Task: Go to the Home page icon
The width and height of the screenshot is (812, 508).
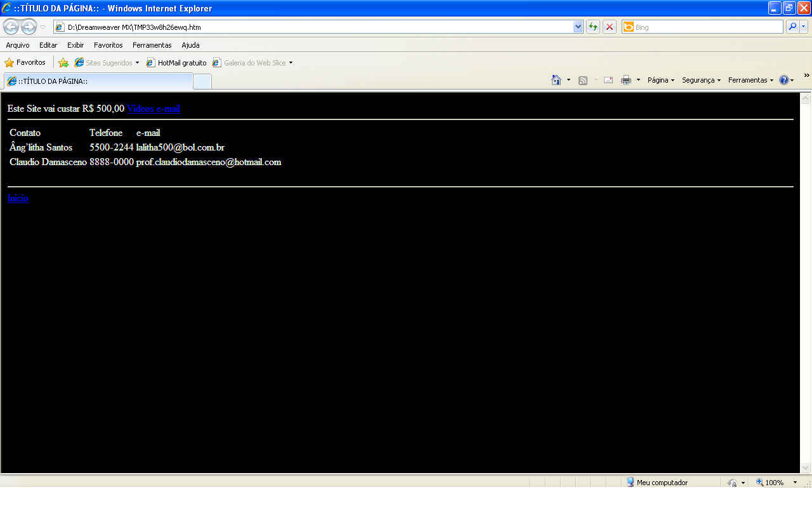Action: pos(556,80)
